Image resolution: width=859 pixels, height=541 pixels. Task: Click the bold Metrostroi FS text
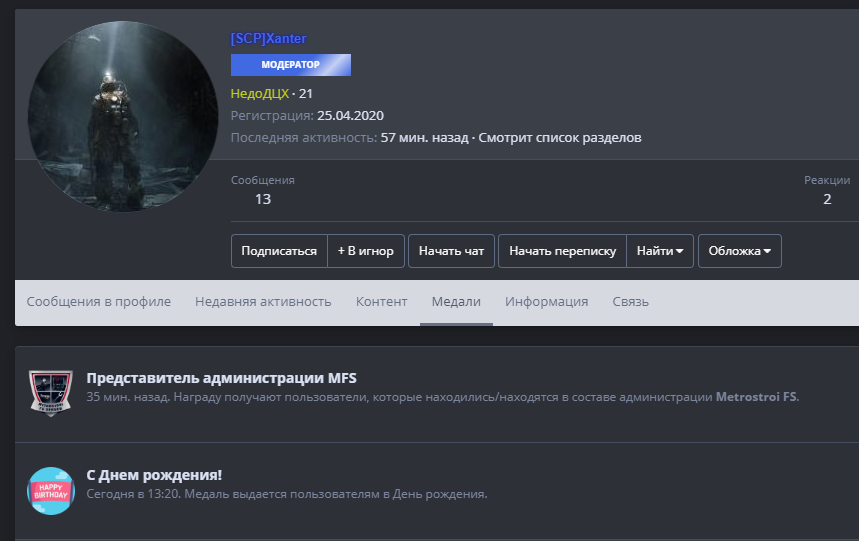(x=756, y=397)
